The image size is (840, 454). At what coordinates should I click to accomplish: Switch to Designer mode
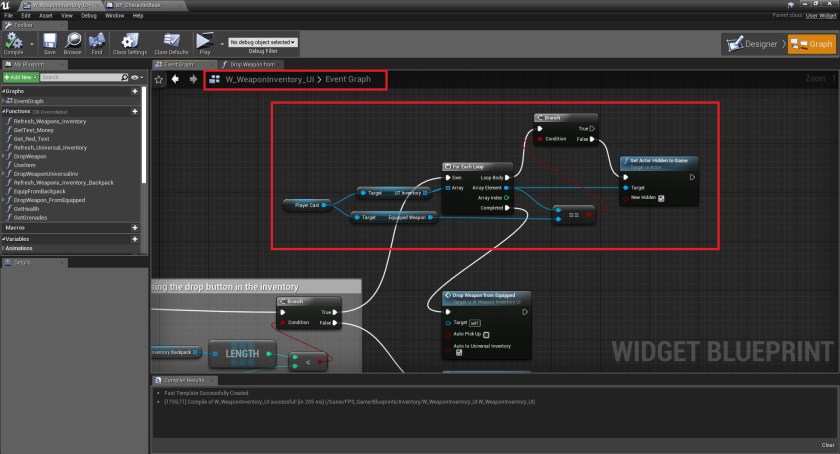pos(754,44)
